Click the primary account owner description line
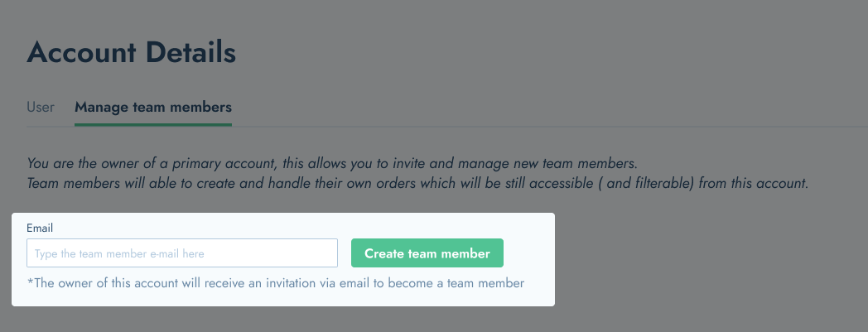Viewport: 868px width, 332px height. coord(333,164)
